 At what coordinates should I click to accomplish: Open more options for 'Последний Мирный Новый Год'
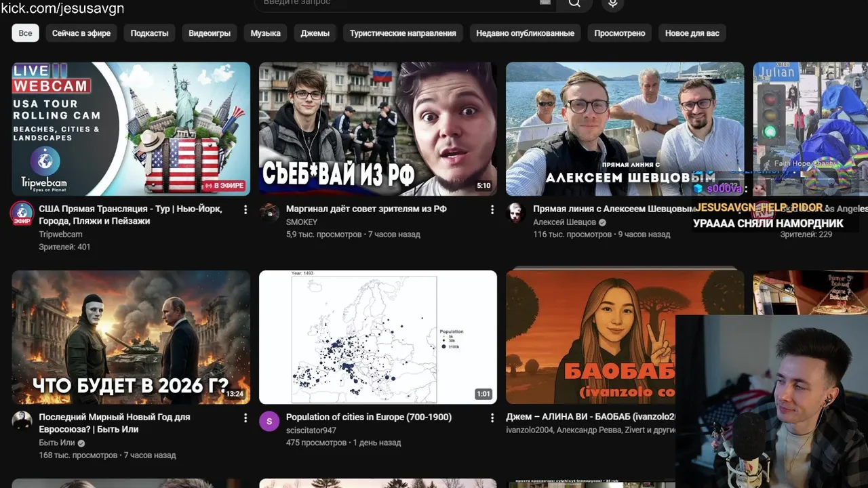tap(245, 418)
